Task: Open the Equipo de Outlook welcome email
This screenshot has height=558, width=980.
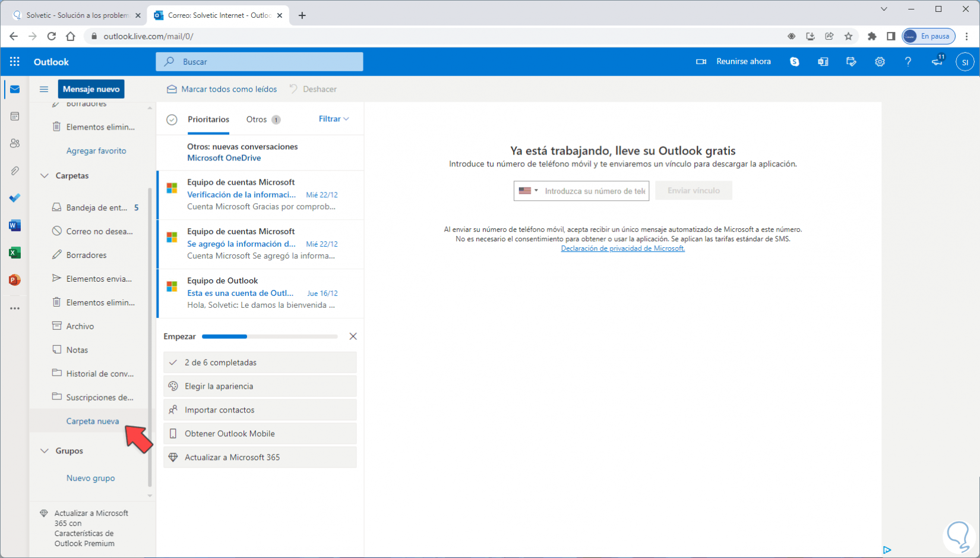Action: pyautogui.click(x=261, y=294)
